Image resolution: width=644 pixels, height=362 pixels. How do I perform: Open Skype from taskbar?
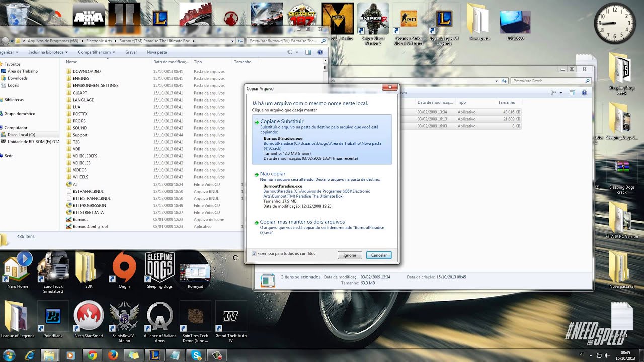196,355
